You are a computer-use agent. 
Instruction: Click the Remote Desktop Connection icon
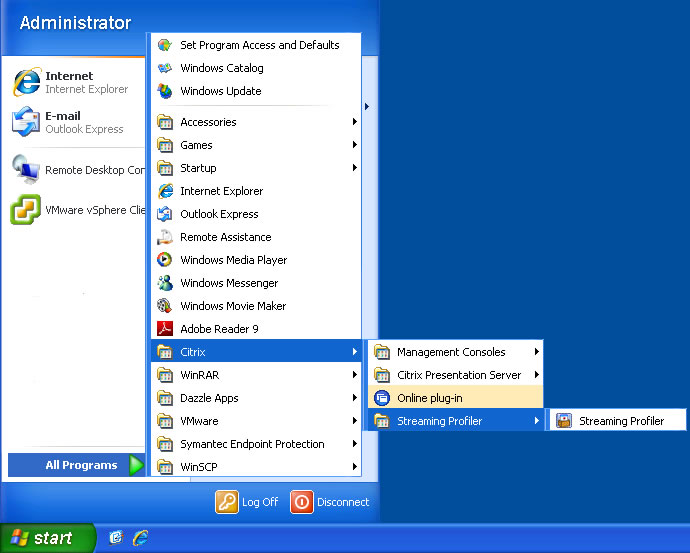[x=26, y=169]
